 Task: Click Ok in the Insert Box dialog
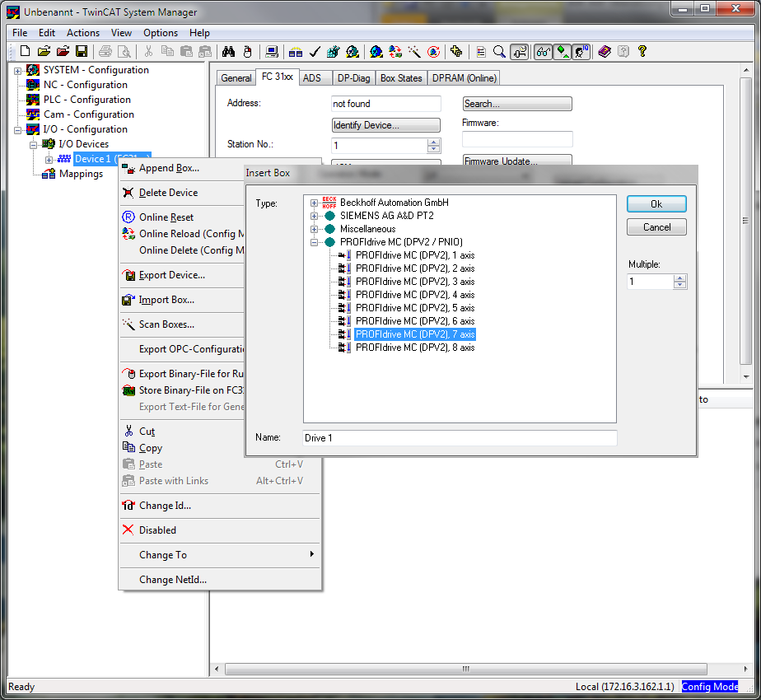tap(656, 204)
